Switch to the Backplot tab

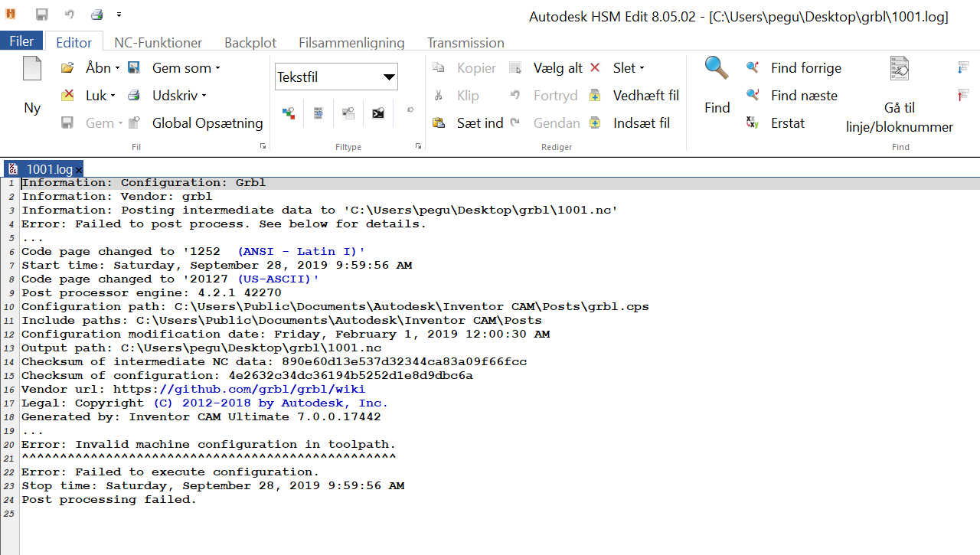point(250,43)
